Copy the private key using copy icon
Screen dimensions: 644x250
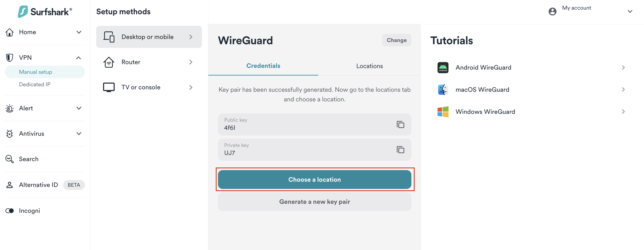pos(400,150)
